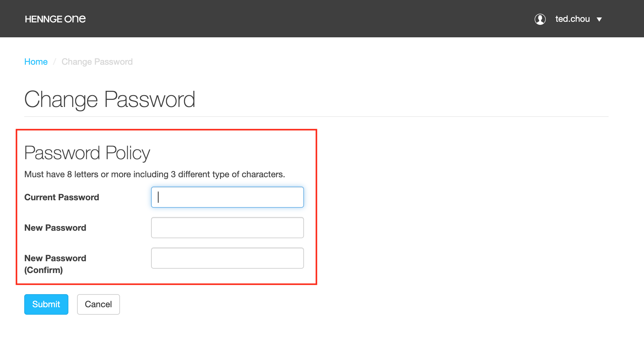Click the HENNGE One wordmark text

(55, 18)
